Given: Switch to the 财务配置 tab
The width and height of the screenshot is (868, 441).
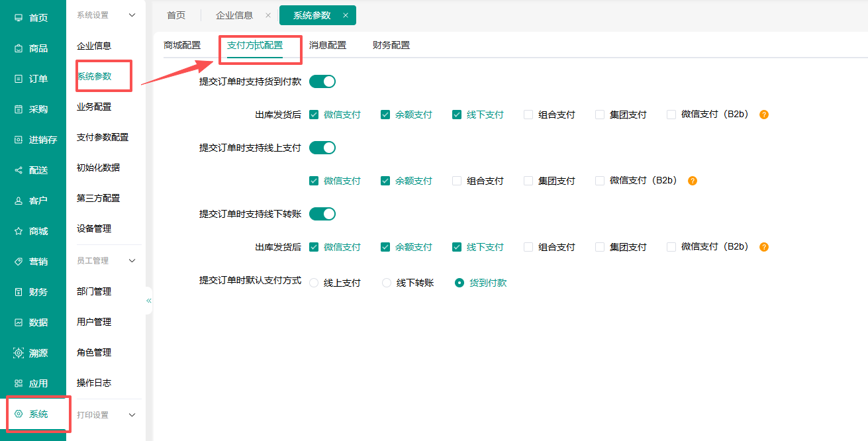Looking at the screenshot, I should pos(391,45).
